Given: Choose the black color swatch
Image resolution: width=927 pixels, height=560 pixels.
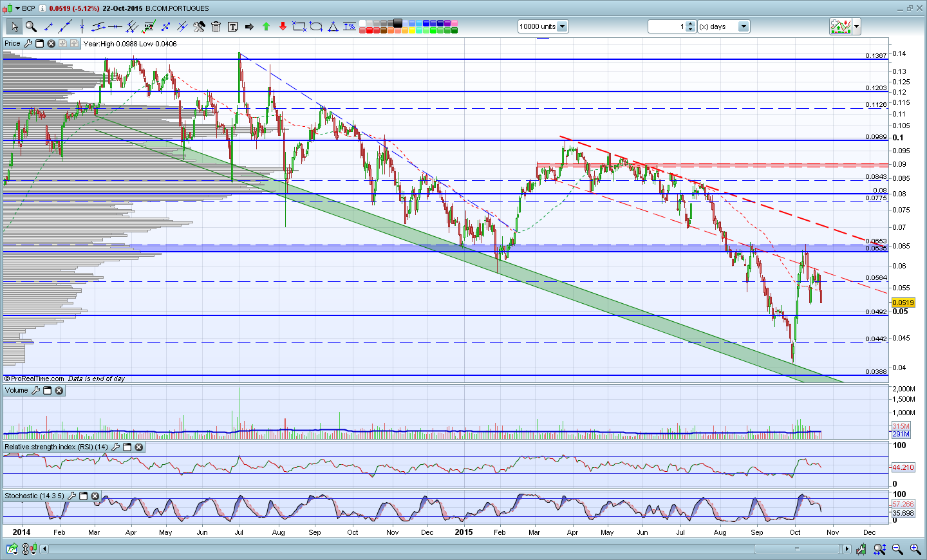Looking at the screenshot, I should pyautogui.click(x=397, y=23).
